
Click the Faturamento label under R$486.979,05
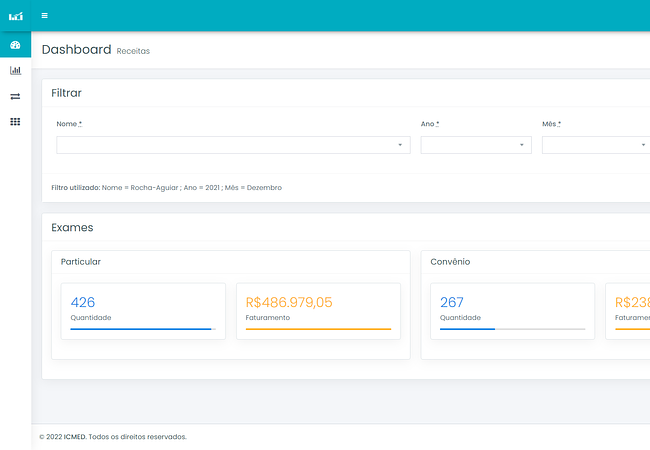267,317
